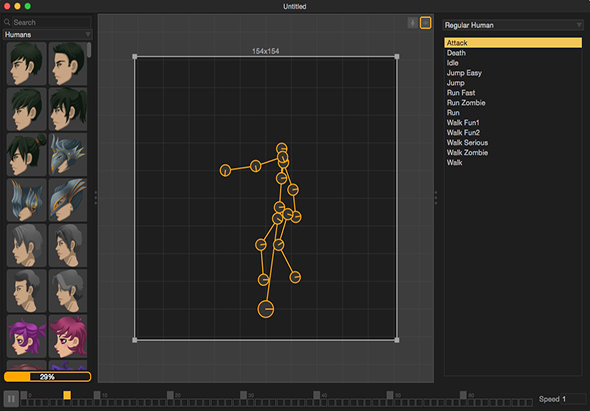Jump to frame 10 marker on timeline
The height and width of the screenshot is (411, 590).
tap(97, 395)
